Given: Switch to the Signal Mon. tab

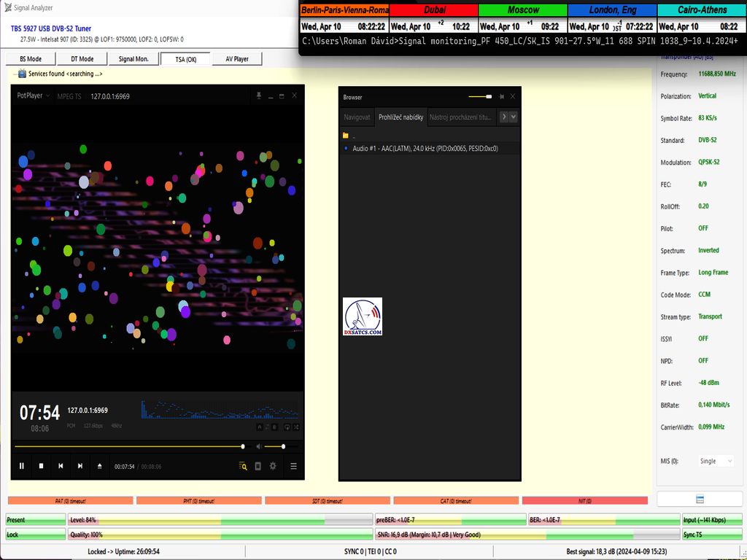Looking at the screenshot, I should tap(133, 59).
